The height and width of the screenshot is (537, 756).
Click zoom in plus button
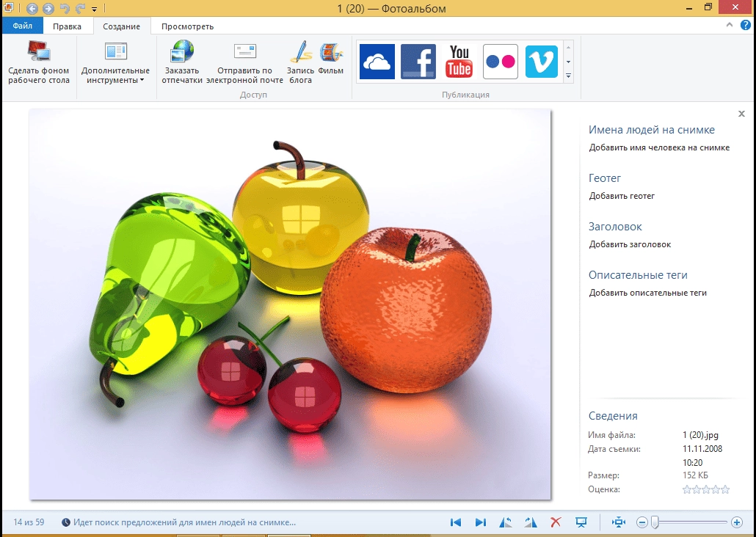point(737,522)
